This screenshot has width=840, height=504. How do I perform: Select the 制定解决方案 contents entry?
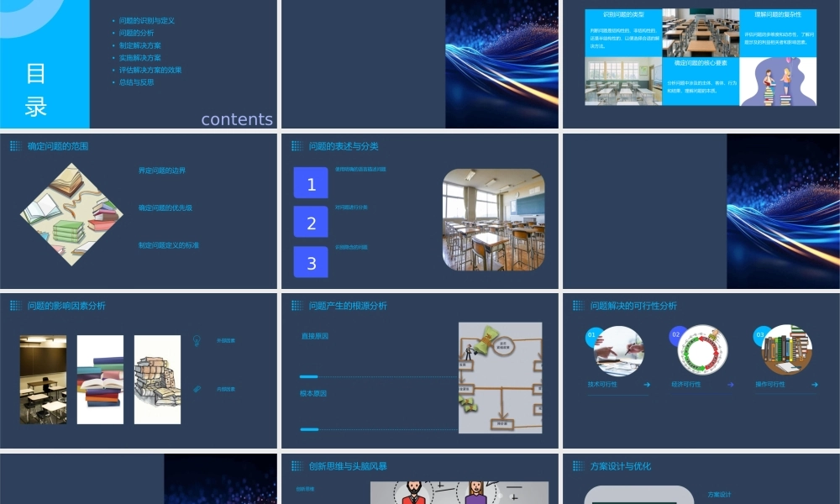pos(139,45)
